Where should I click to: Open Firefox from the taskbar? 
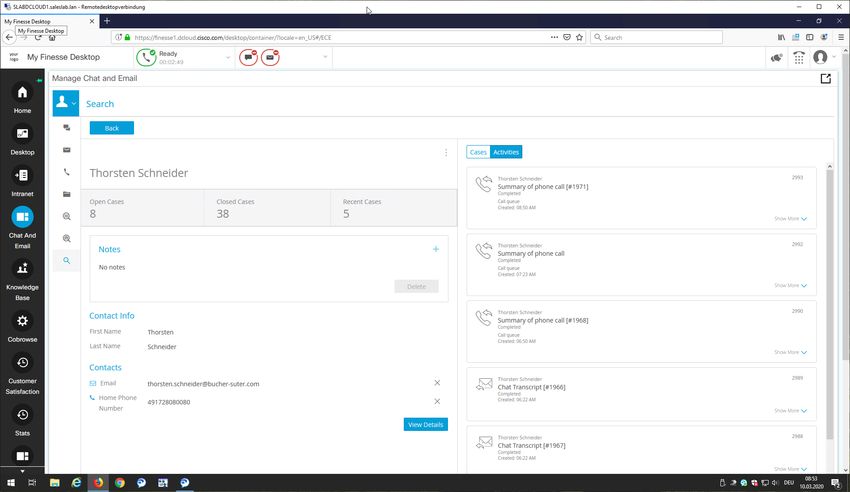(x=98, y=483)
